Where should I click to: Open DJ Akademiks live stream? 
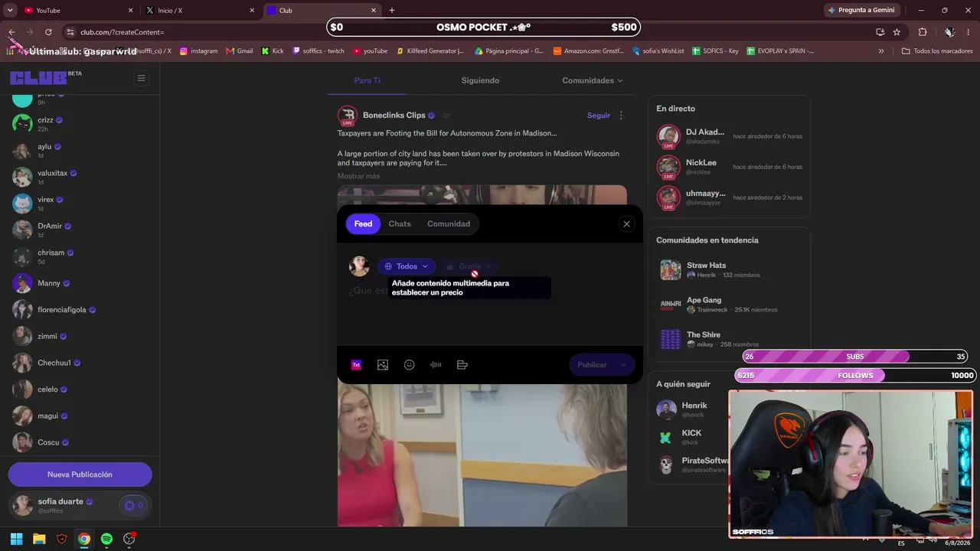(729, 136)
